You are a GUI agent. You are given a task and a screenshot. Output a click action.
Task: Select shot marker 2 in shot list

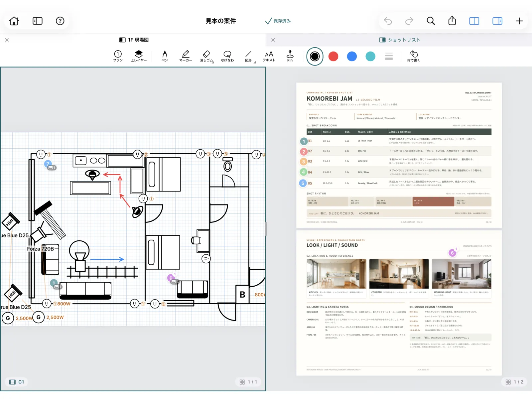tap(304, 152)
